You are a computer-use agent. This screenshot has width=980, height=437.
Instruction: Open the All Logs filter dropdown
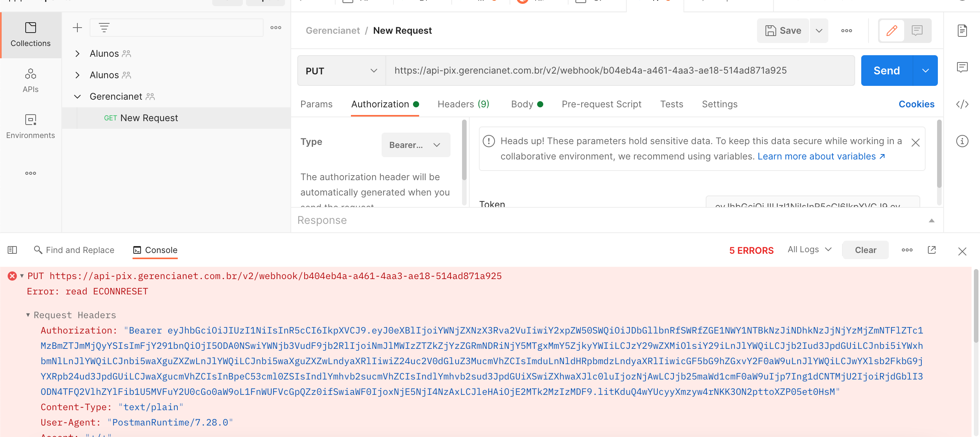[x=809, y=250]
